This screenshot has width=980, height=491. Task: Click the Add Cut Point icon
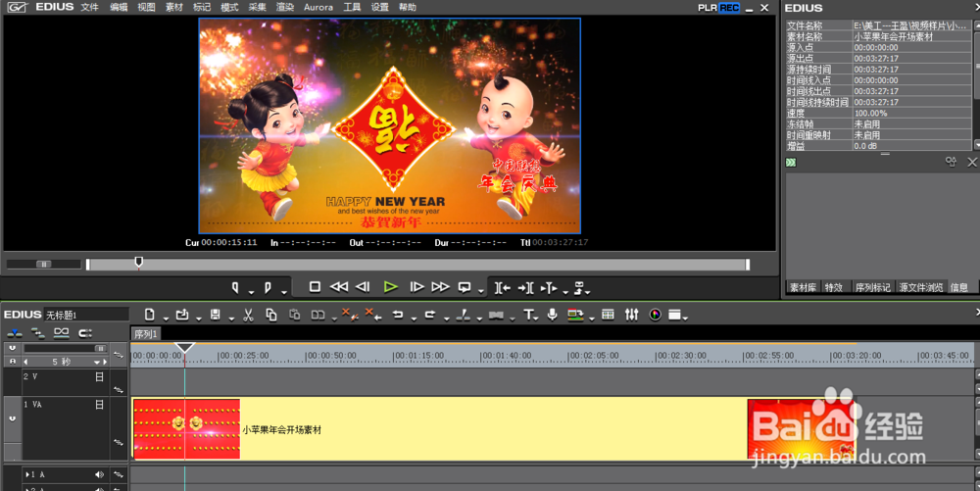click(463, 315)
